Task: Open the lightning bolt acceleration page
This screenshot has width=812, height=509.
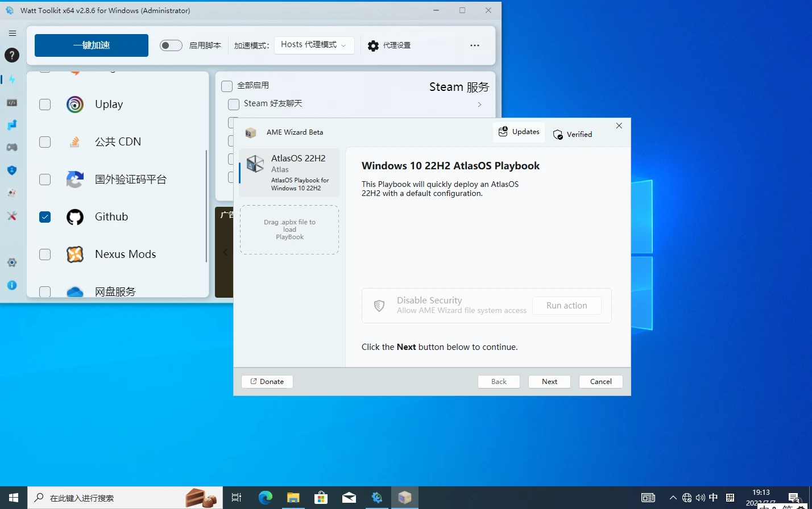Action: (x=12, y=80)
